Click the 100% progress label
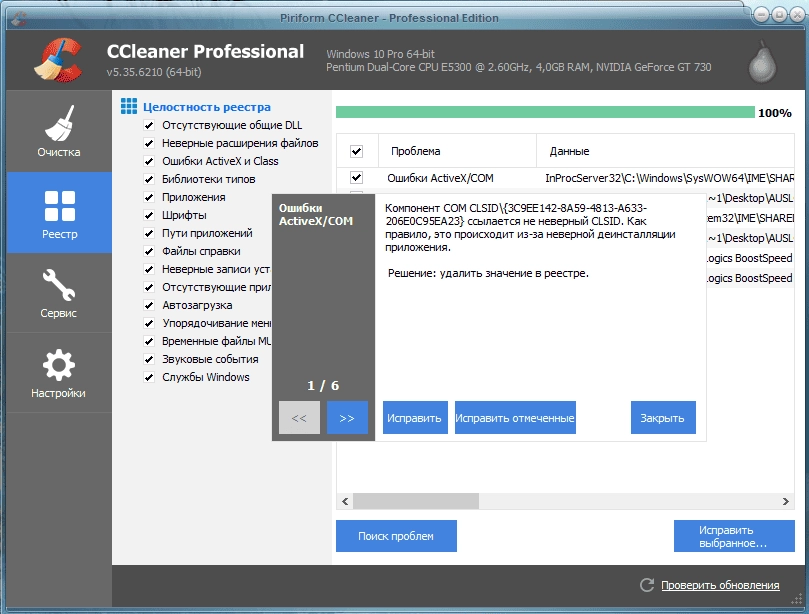809x614 pixels. point(774,113)
